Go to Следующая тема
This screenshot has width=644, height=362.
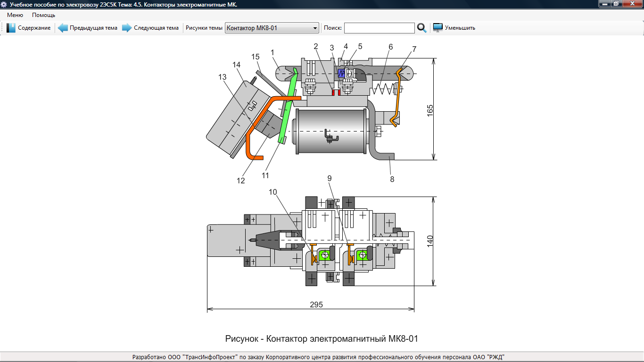click(x=156, y=28)
